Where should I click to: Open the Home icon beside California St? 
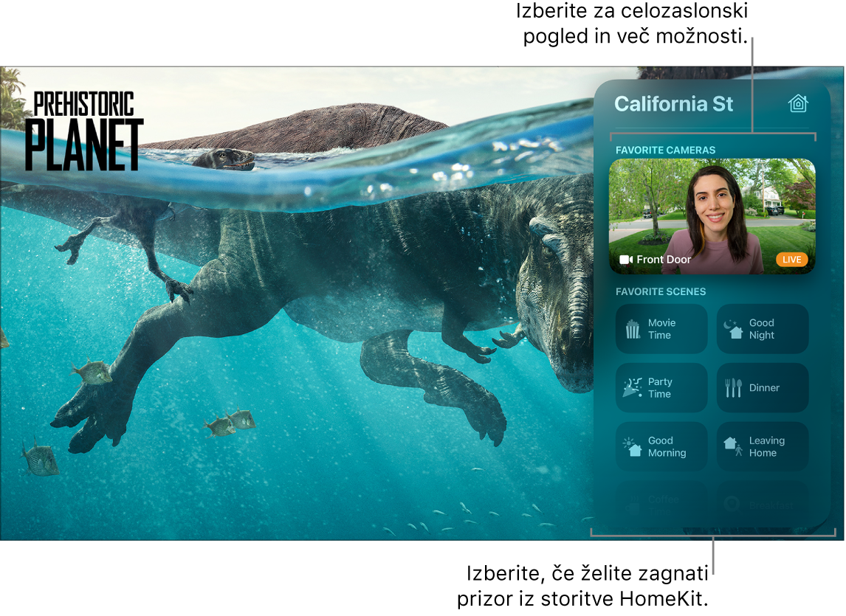click(x=797, y=103)
